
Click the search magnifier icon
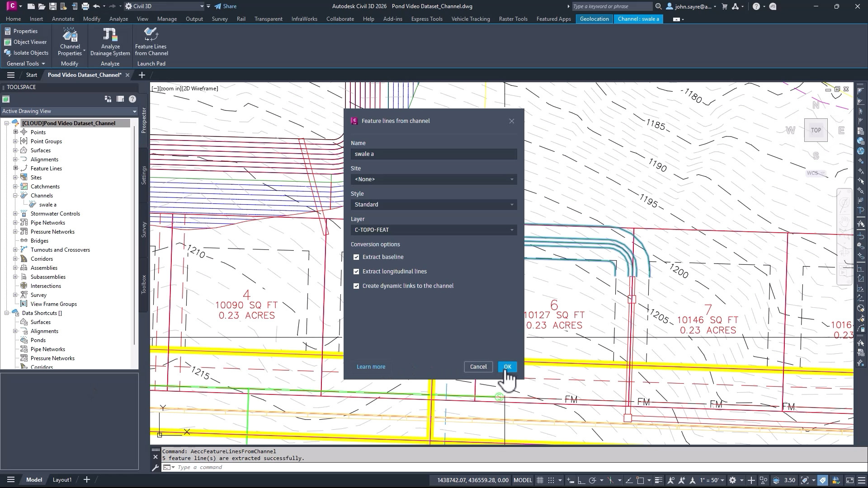click(658, 6)
